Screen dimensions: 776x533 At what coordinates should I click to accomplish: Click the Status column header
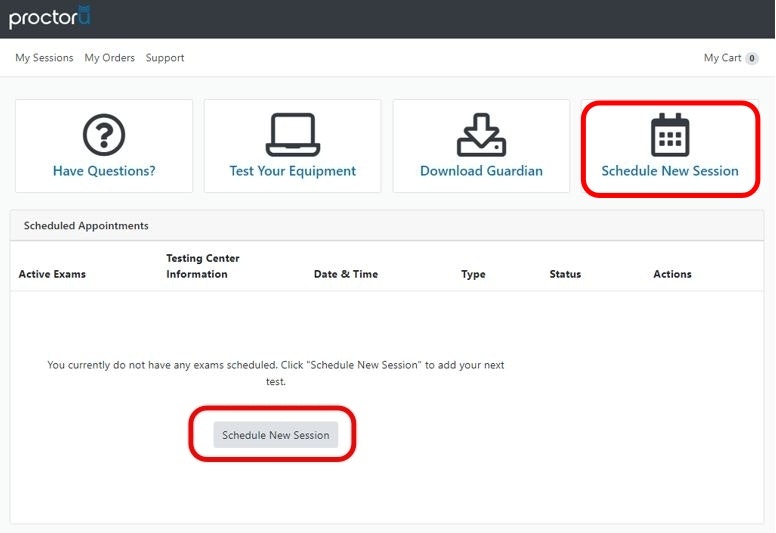[565, 274]
